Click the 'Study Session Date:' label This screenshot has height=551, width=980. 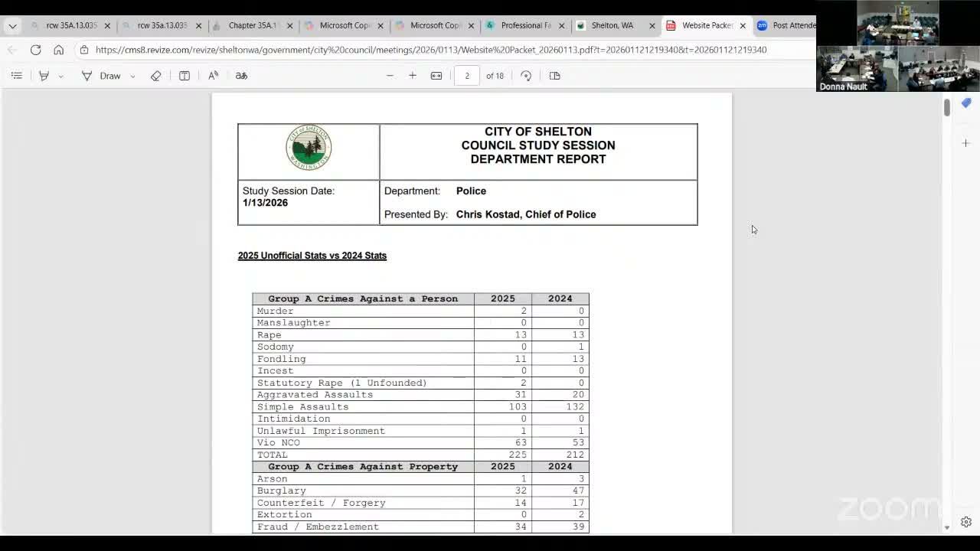coord(289,191)
